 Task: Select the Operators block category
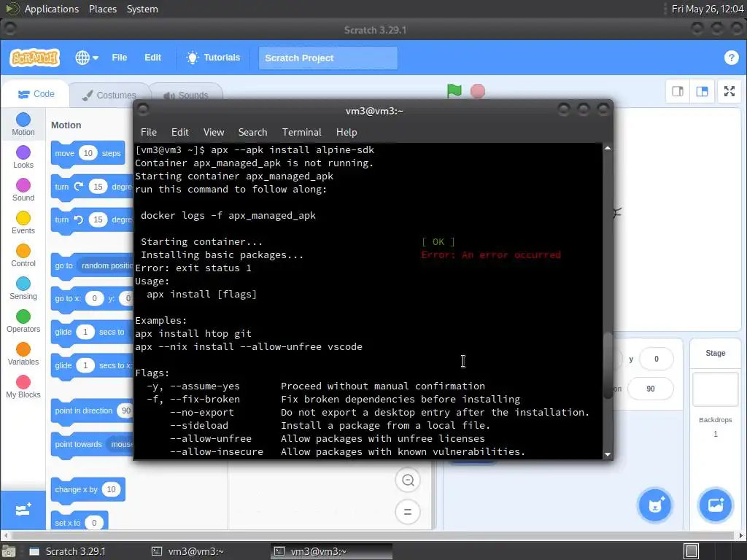[x=23, y=322]
